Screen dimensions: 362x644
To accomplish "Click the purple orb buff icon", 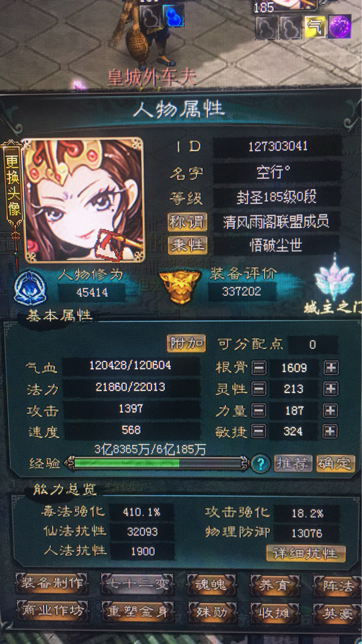I will pyautogui.click(x=339, y=27).
